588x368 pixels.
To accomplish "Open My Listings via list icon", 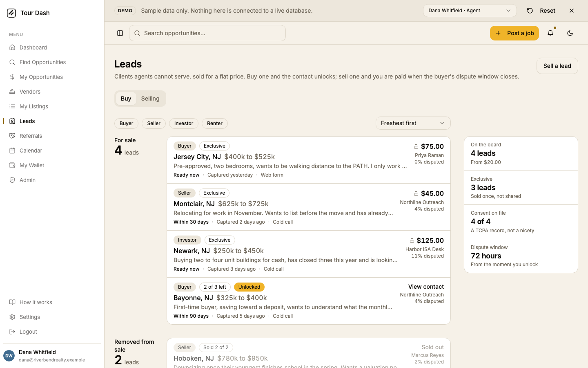I will 12,106.
